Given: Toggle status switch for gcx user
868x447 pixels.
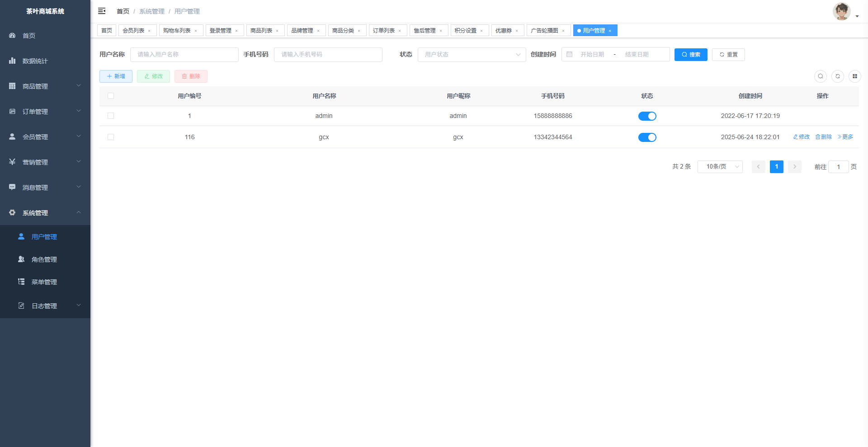Looking at the screenshot, I should (x=647, y=137).
